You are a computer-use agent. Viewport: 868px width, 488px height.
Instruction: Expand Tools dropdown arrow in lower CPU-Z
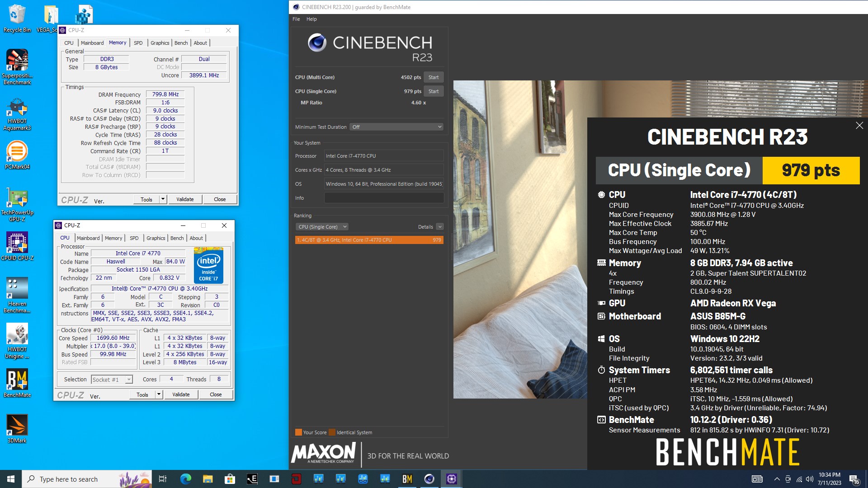tap(159, 394)
